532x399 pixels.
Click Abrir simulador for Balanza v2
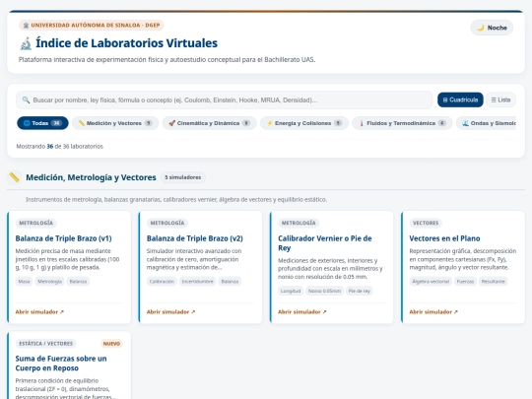170,311
